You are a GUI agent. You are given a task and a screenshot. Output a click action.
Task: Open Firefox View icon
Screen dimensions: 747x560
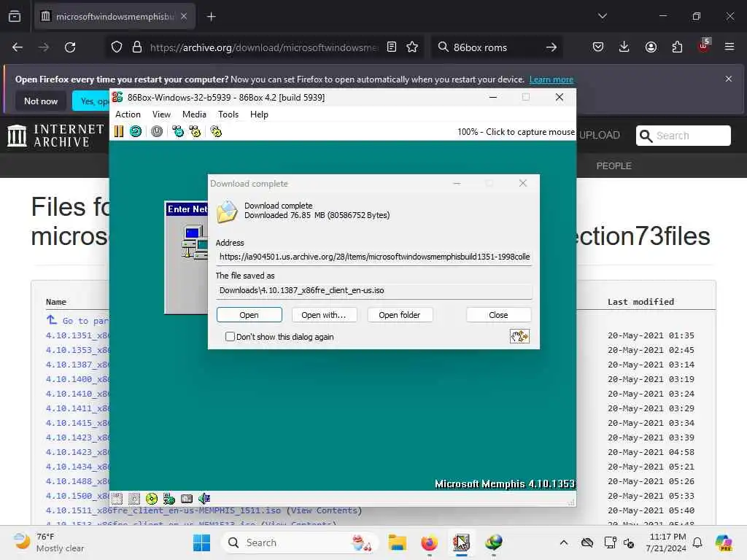[x=15, y=17]
